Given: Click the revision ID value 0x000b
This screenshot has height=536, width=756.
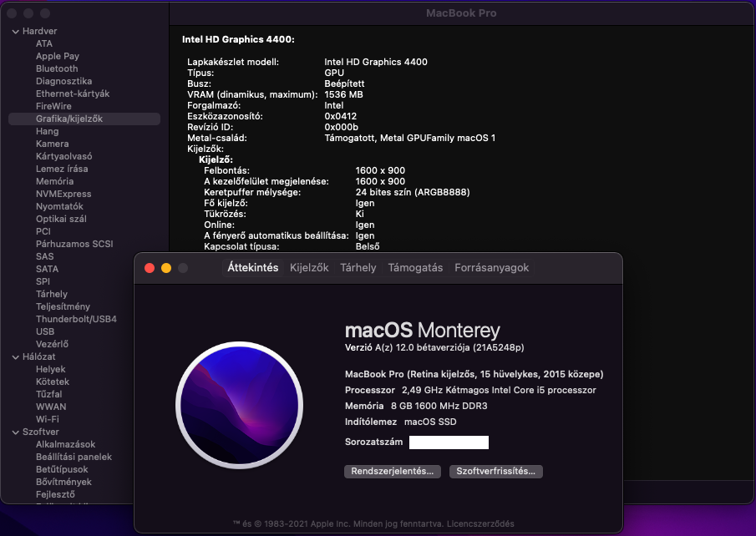Looking at the screenshot, I should [x=342, y=127].
